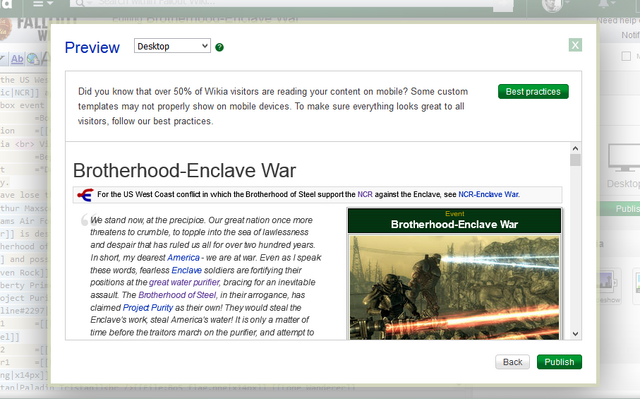The height and width of the screenshot is (399, 640).
Task: Click the green help question mark icon
Action: point(219,47)
